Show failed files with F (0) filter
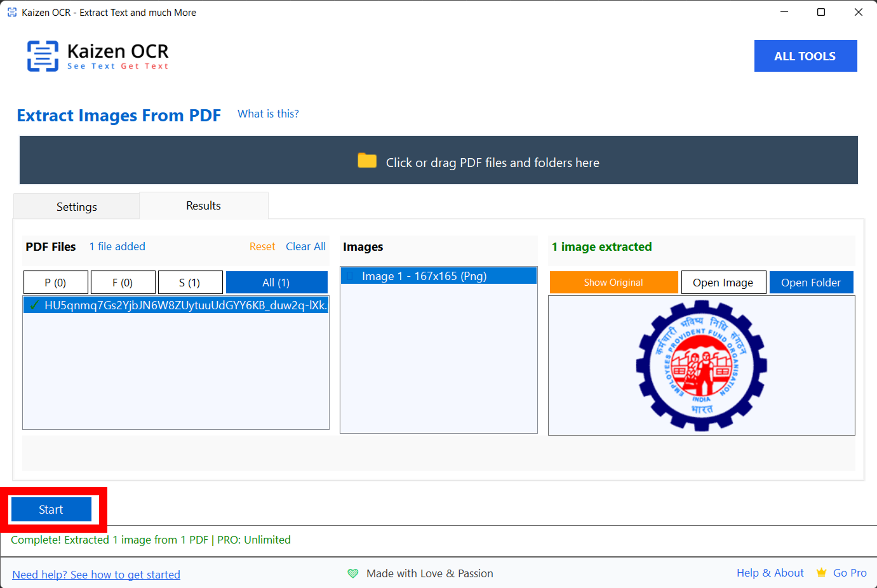The height and width of the screenshot is (588, 877). 123,283
